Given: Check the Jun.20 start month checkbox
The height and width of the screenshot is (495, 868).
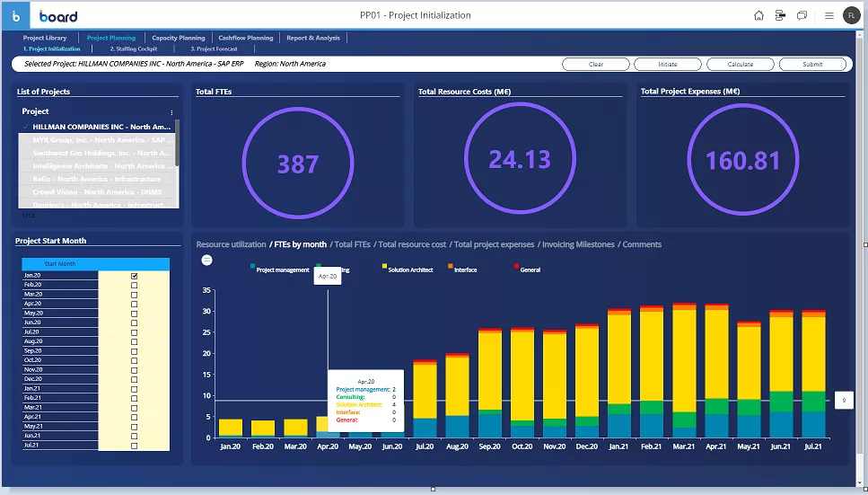Looking at the screenshot, I should point(134,323).
